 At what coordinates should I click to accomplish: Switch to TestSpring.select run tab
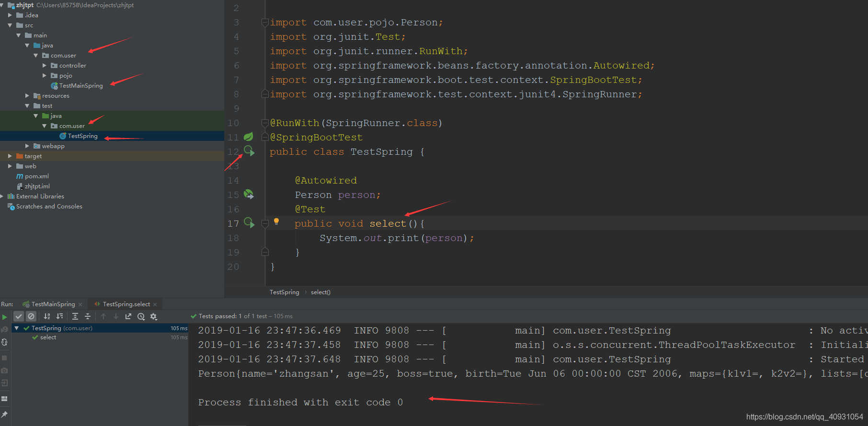click(x=126, y=304)
